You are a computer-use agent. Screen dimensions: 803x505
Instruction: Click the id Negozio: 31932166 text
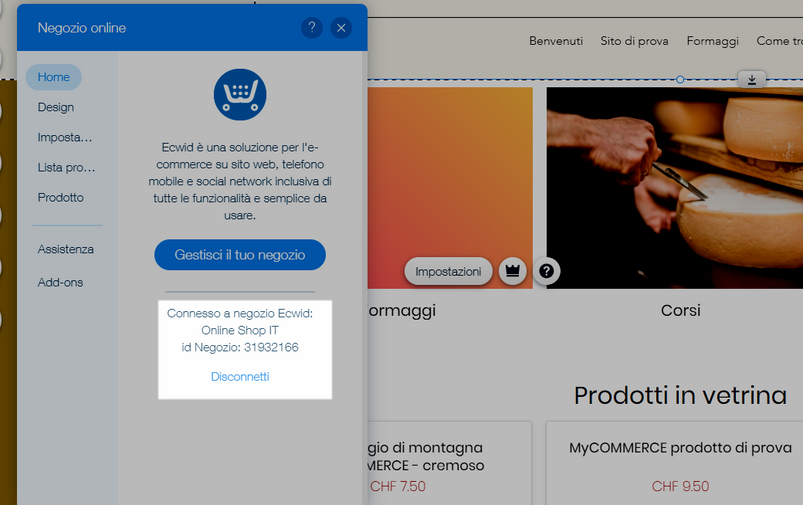tap(240, 347)
